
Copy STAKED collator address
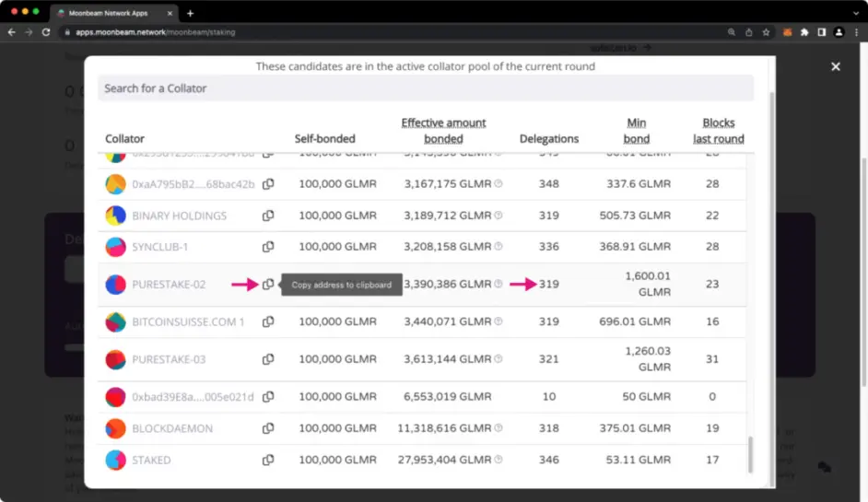268,460
